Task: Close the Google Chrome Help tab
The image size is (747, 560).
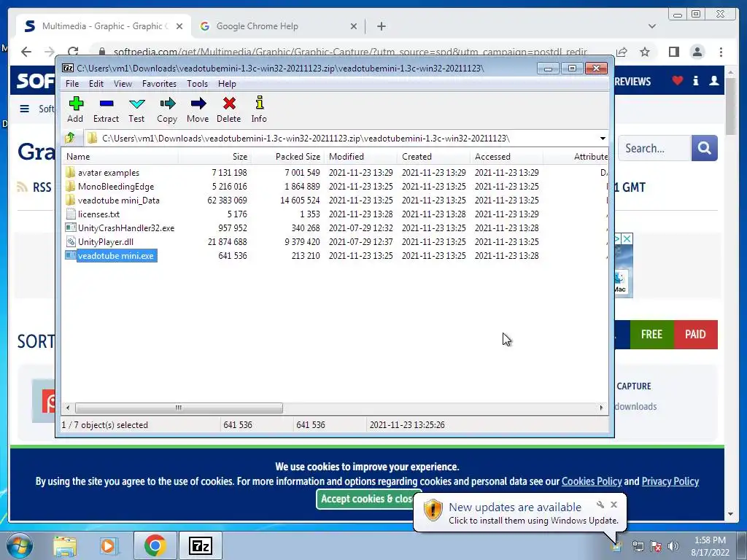Action: (x=354, y=26)
